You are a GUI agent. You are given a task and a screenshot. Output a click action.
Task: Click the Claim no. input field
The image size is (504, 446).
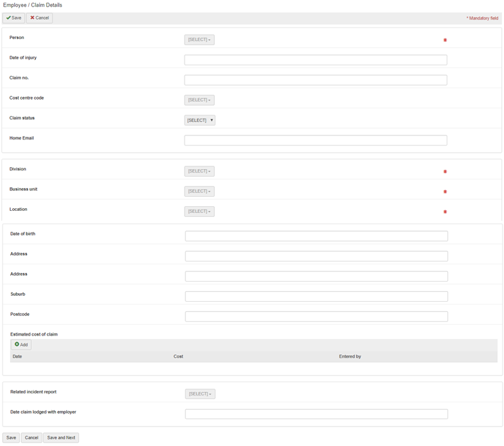pyautogui.click(x=315, y=80)
